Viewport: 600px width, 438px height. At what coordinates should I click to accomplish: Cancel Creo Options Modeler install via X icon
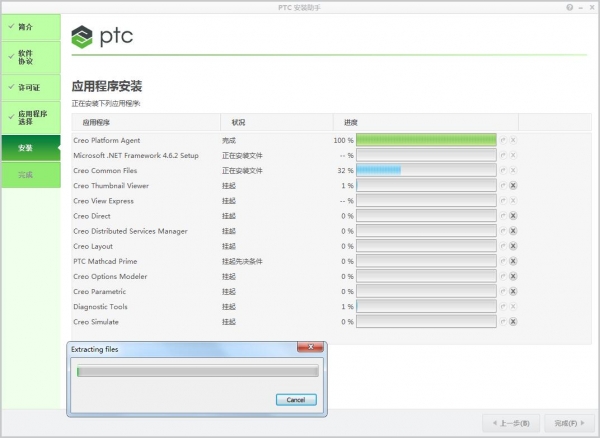coord(513,276)
